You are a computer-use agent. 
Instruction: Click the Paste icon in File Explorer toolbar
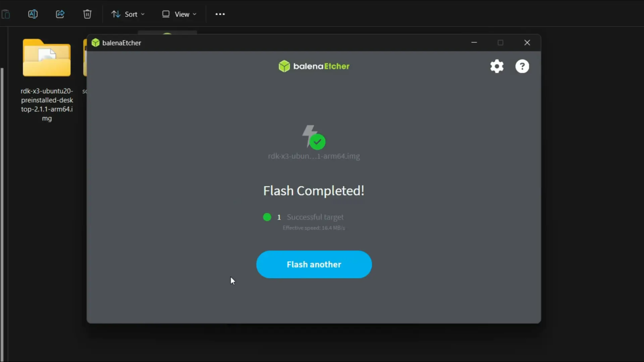tap(6, 14)
